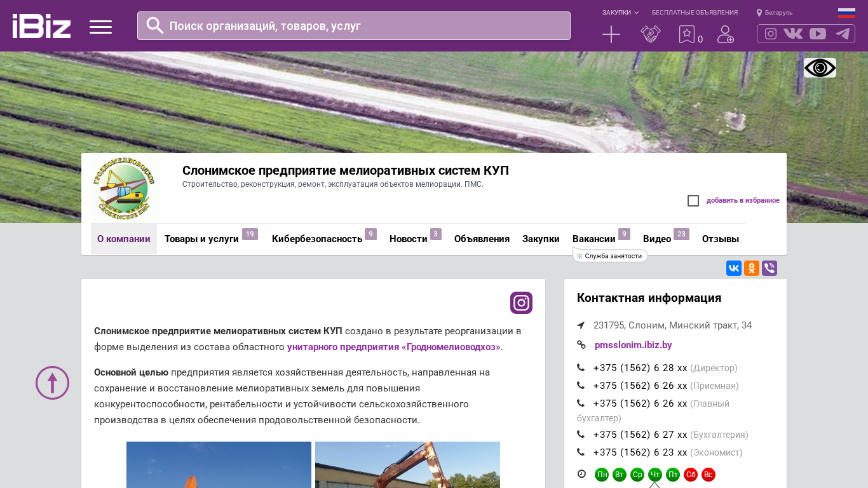Reveal the Главный бухгалтер phone number
Image resolution: width=868 pixels, height=488 pixels.
click(641, 403)
